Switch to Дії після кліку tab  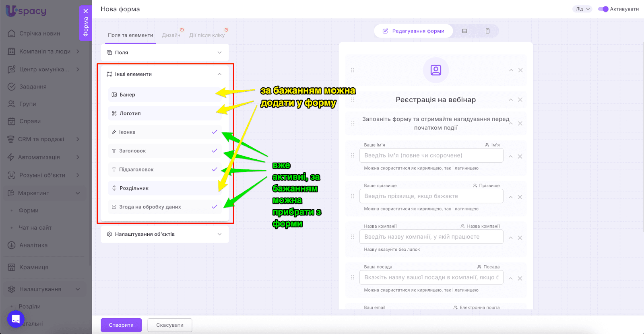(207, 35)
